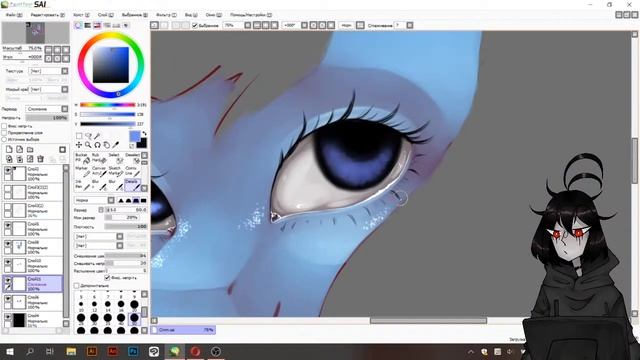Choose the Sketch Marker brush tool
This screenshot has width=640, height=360.
click(x=115, y=171)
